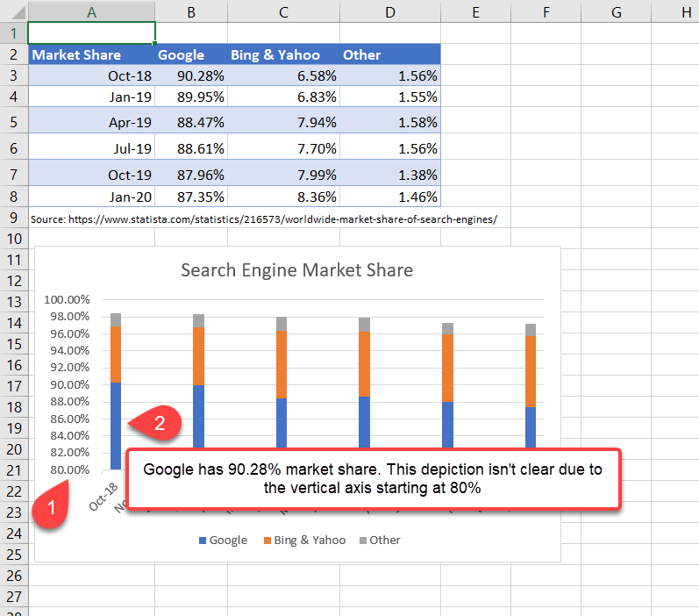This screenshot has width=699, height=616.
Task: Click the 80.00% vertical axis label
Action: 69,469
